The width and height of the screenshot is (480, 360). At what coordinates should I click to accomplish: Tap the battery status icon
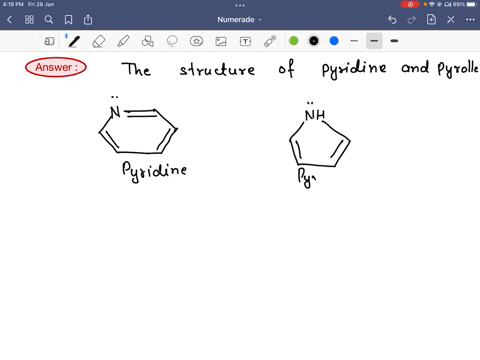pyautogui.click(x=473, y=4)
